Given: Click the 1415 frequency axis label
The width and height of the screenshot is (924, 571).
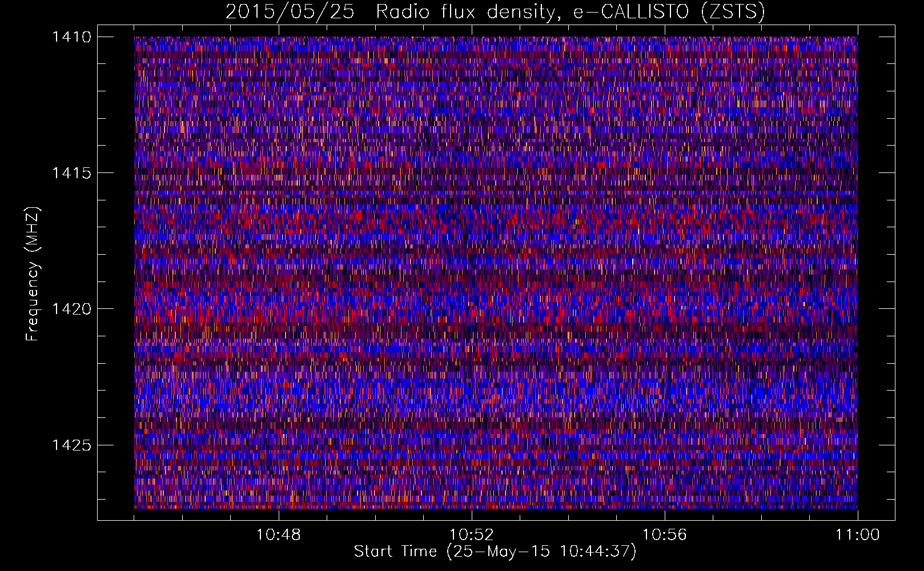Looking at the screenshot, I should coord(71,173).
